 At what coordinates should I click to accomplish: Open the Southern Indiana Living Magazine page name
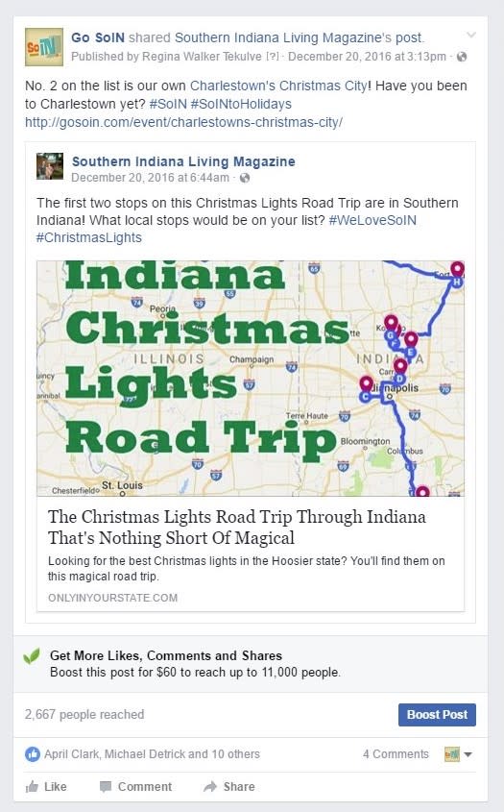click(x=183, y=161)
